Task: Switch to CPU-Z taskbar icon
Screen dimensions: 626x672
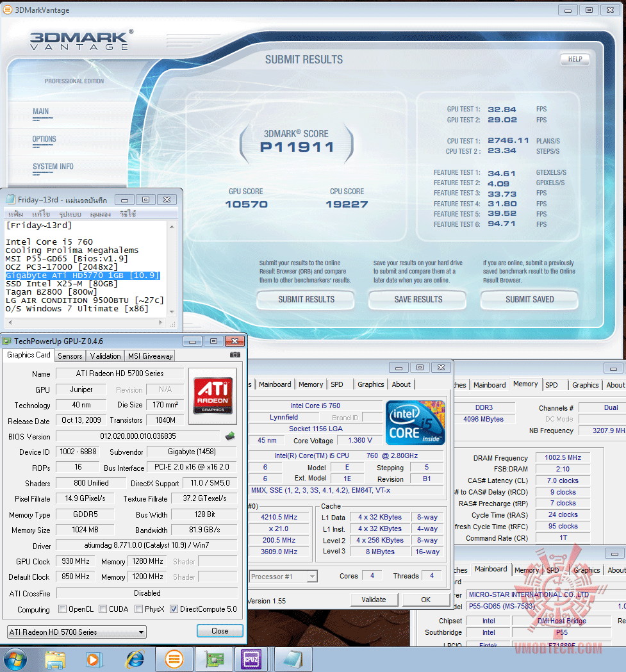Action: pos(251,660)
